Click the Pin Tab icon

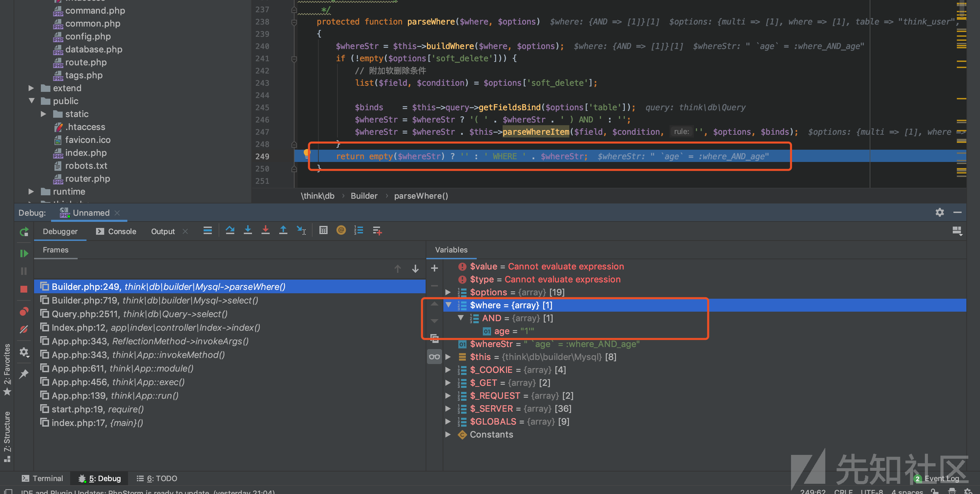(x=24, y=374)
